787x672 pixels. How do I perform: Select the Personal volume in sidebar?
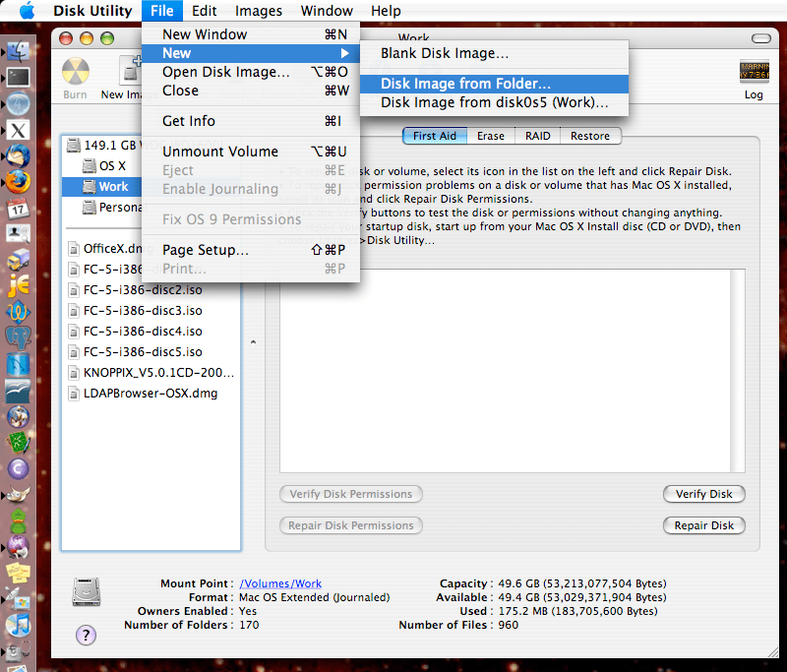(x=102, y=208)
